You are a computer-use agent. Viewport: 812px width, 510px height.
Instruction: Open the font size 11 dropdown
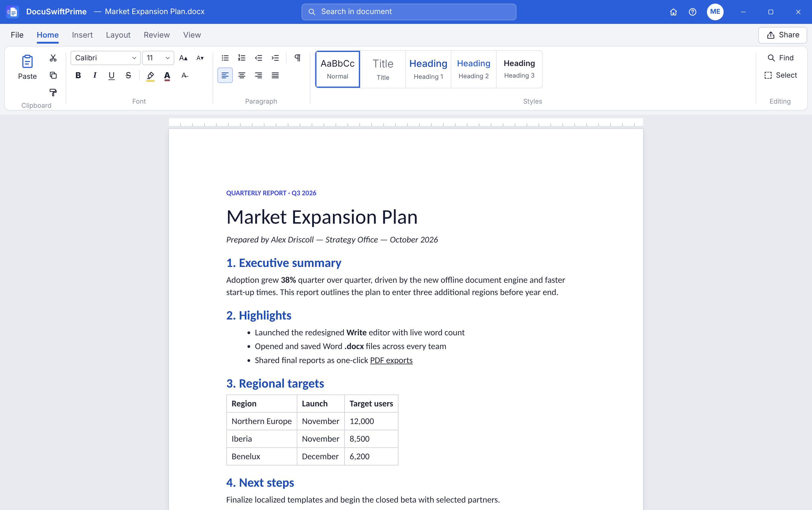(158, 58)
